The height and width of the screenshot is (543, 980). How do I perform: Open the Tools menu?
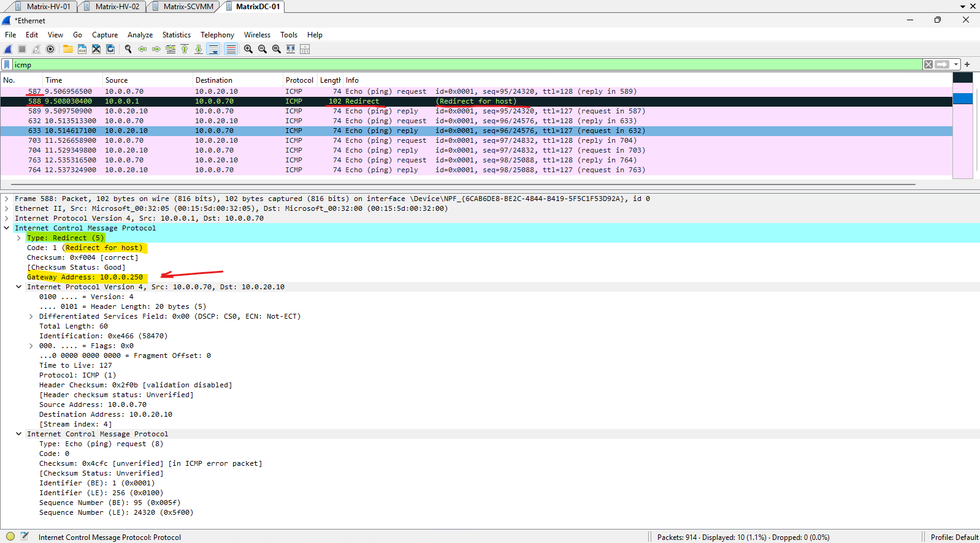coord(289,35)
